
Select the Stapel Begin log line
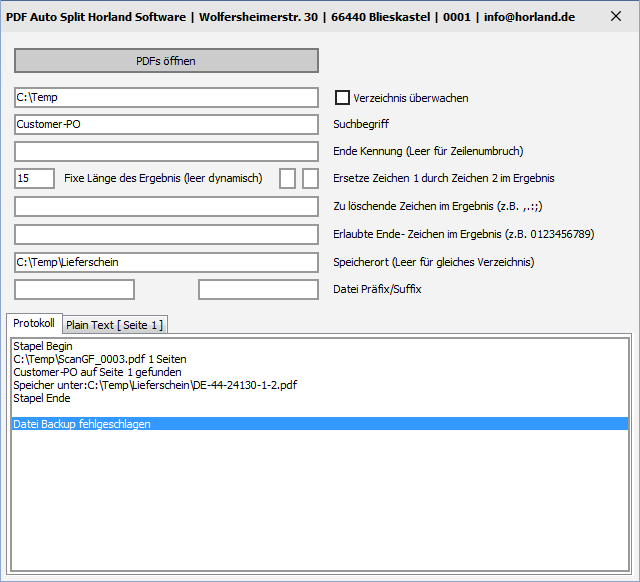tap(320, 346)
